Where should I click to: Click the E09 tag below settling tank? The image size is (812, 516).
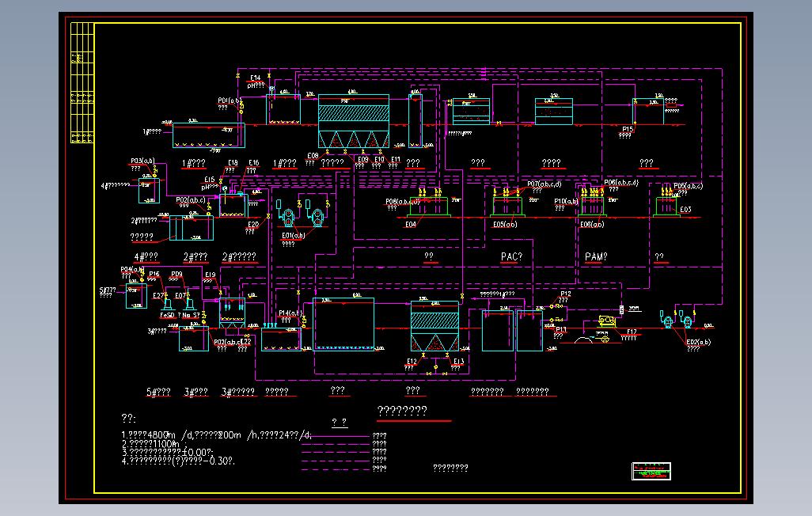coord(363,160)
